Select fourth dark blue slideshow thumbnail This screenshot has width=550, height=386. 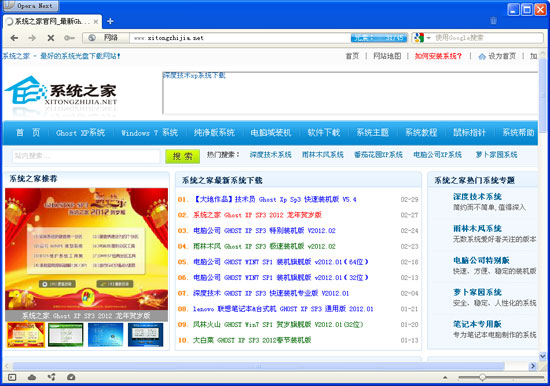pos(146,335)
